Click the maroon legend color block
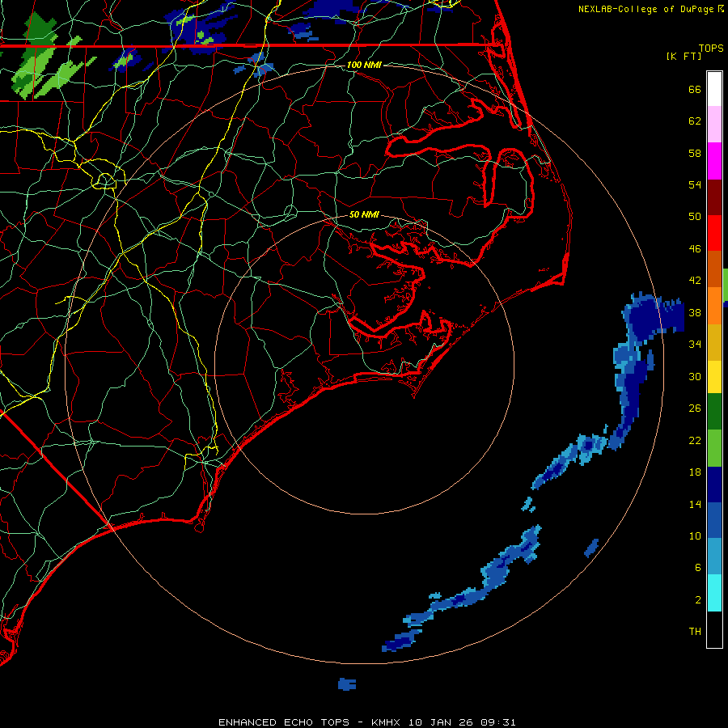 click(714, 197)
